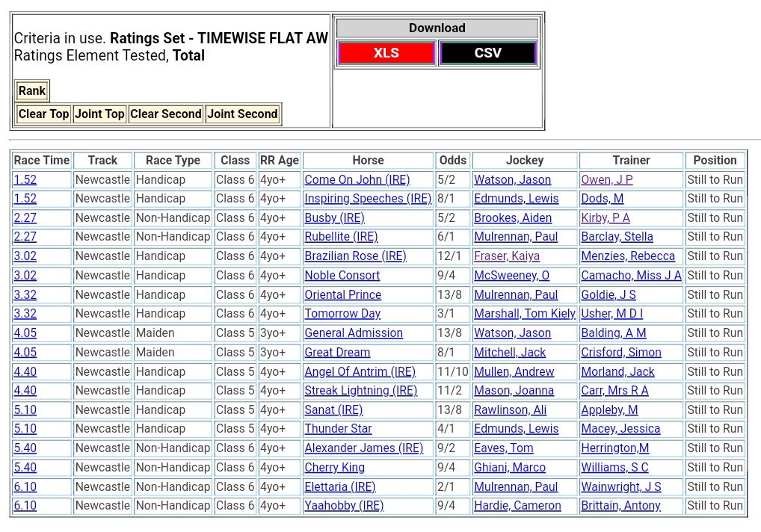Download ratings as CSV file
The image size is (761, 532).
[487, 53]
